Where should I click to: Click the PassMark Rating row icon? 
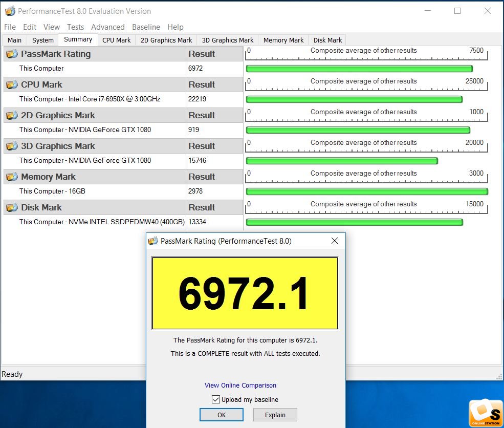[x=12, y=54]
